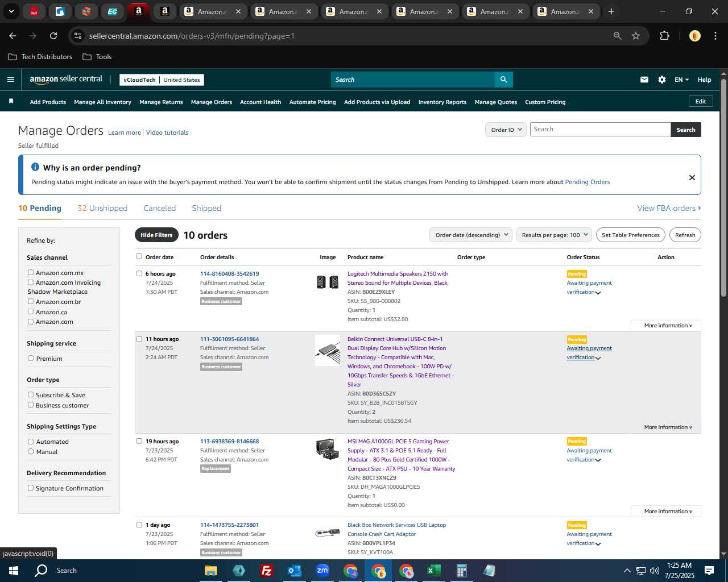Open order link 111-3061095-6641864
The image size is (728, 582).
[229, 339]
